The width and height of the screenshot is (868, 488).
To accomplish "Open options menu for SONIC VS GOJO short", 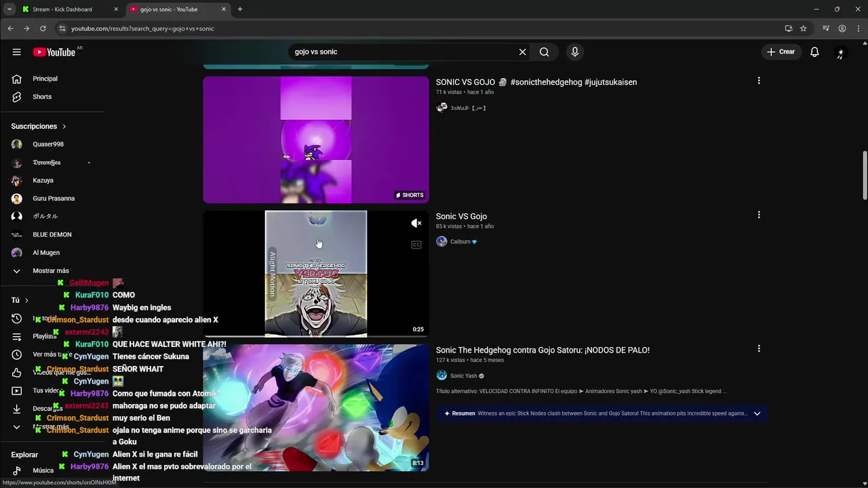I will 759,81.
